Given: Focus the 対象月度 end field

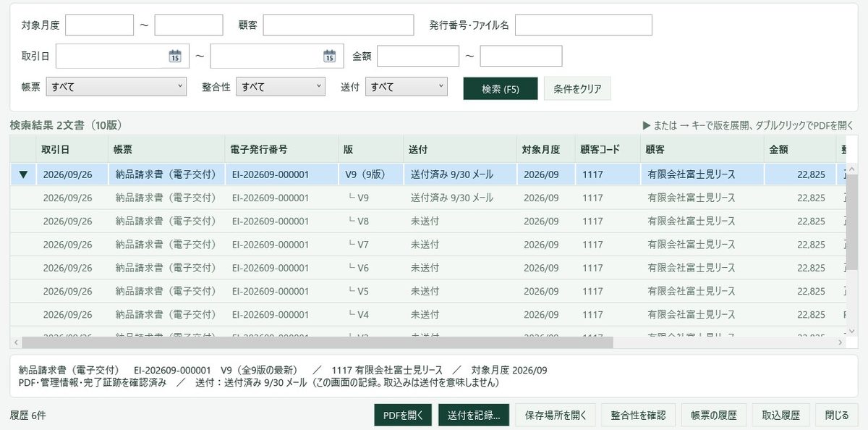Looking at the screenshot, I should click(x=189, y=25).
